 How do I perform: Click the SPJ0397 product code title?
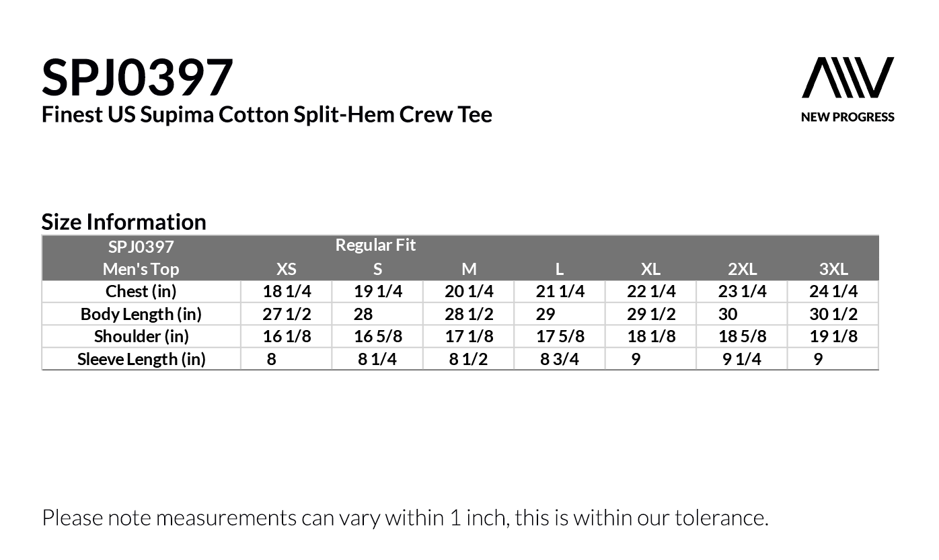[137, 77]
